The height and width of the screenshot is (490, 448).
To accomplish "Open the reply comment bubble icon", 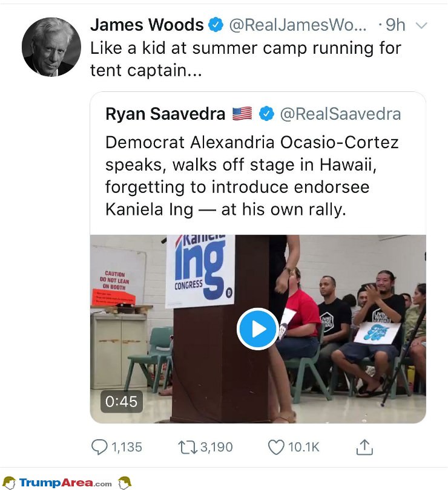I will (x=99, y=447).
